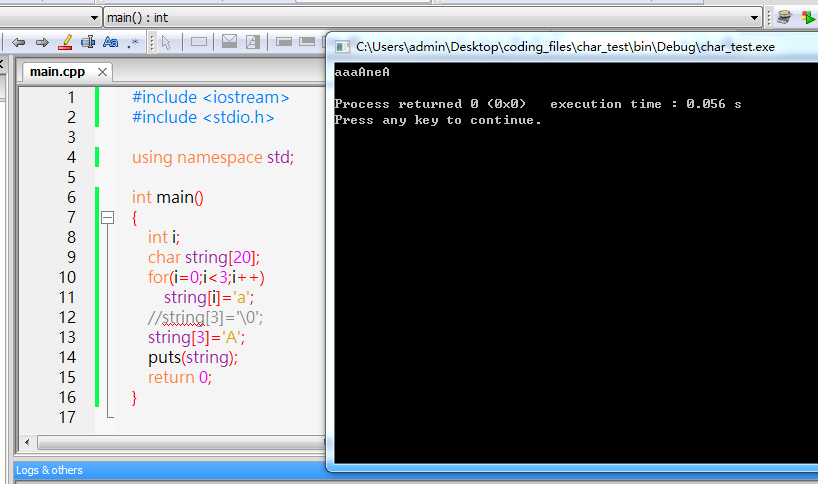
Task: Click line number 17 in margin
Action: coord(67,417)
